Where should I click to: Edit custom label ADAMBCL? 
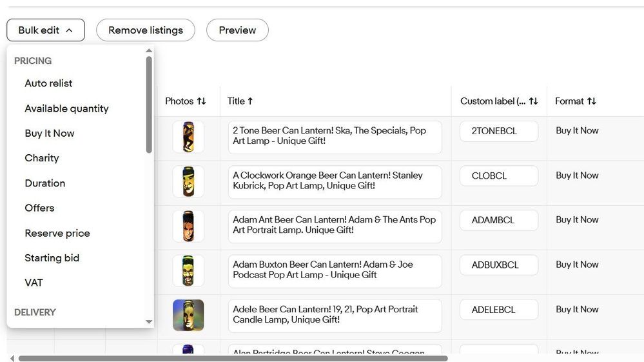(499, 220)
